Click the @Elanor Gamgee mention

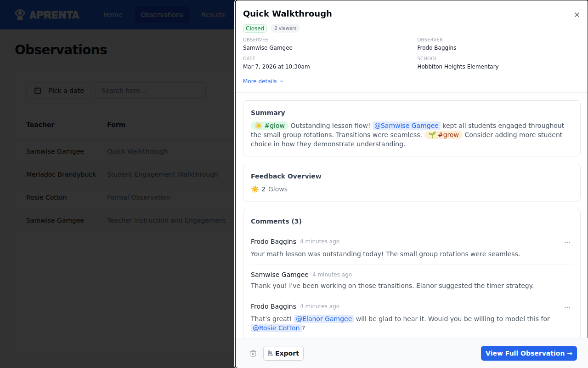[324, 319]
